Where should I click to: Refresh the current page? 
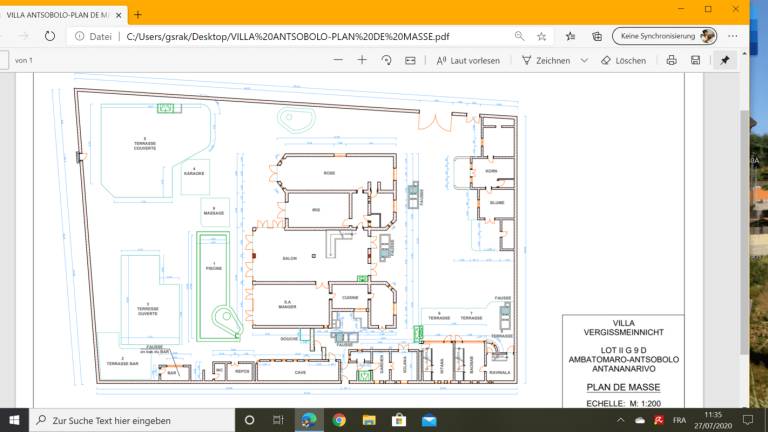click(x=50, y=35)
